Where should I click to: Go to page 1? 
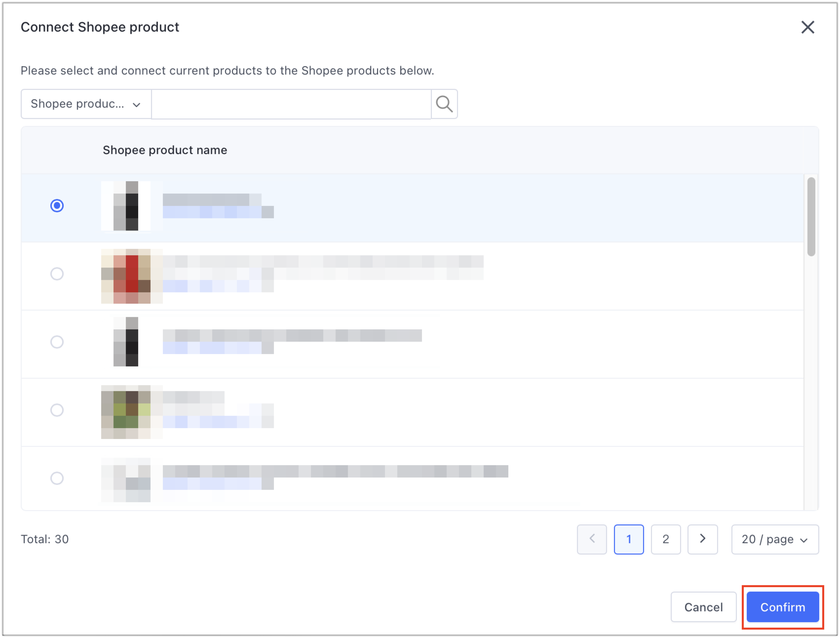click(629, 539)
